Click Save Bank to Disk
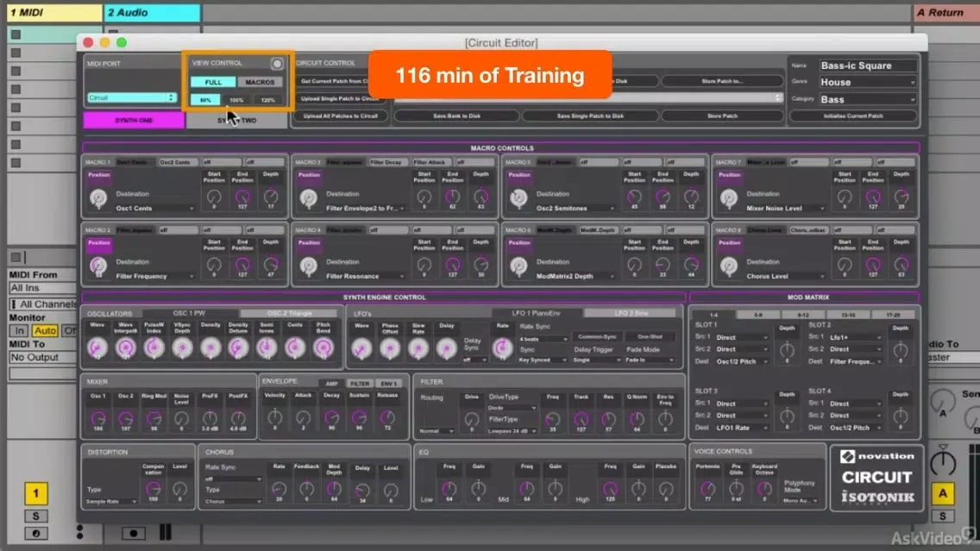 [x=456, y=116]
